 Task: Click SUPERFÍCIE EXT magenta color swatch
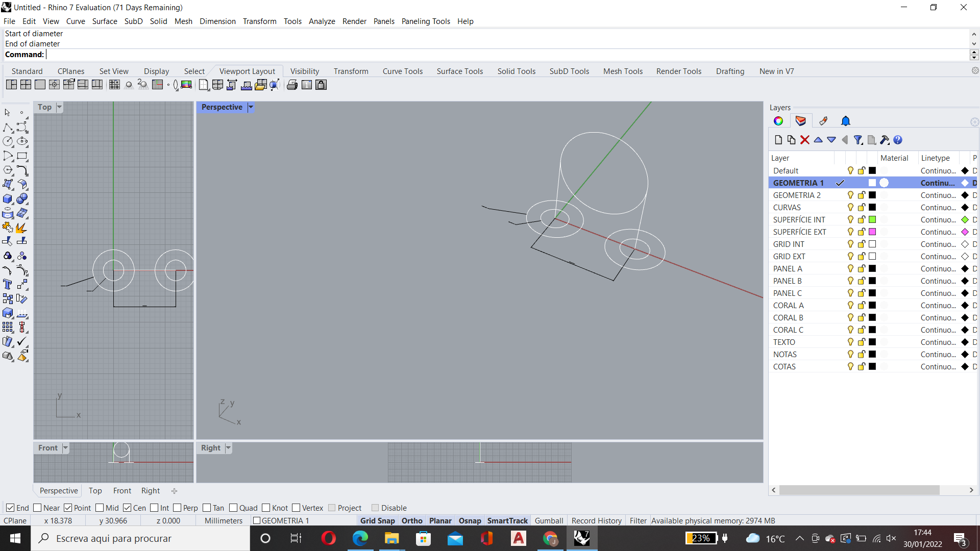872,232
